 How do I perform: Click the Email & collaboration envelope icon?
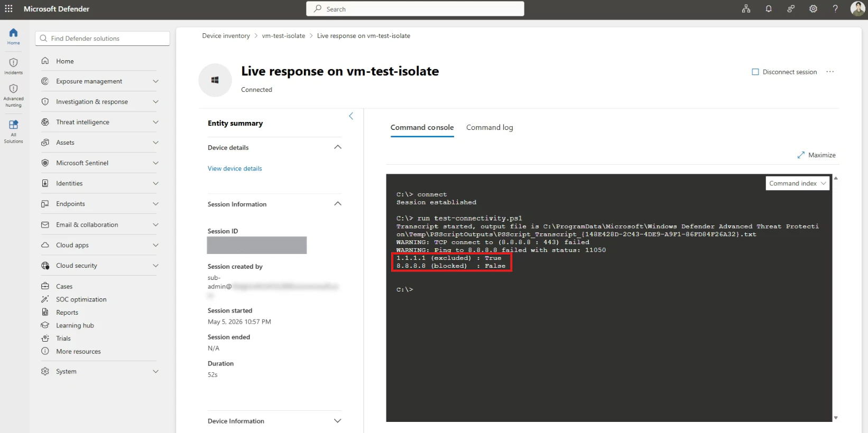(x=45, y=224)
